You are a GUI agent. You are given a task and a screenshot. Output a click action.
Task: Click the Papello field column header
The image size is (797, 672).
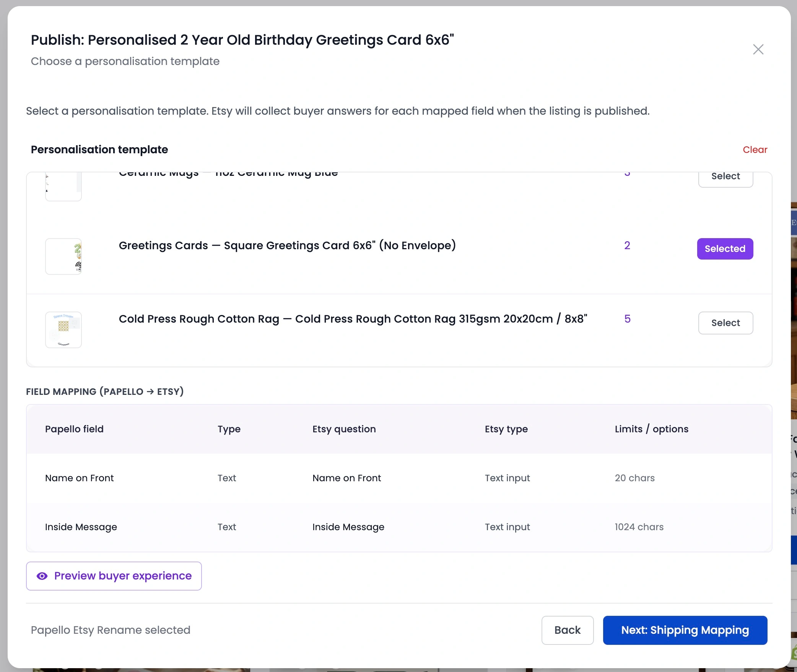[74, 429]
